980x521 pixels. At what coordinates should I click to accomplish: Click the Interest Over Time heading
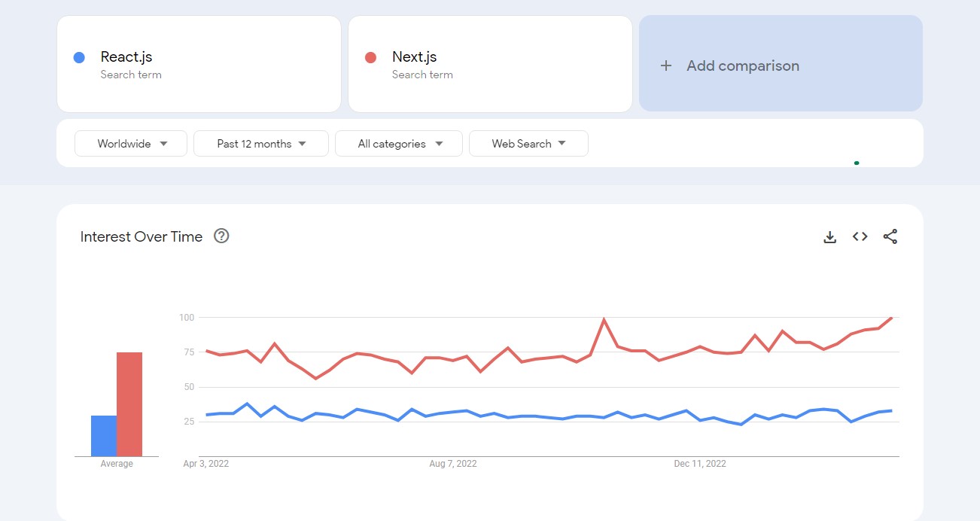point(142,236)
